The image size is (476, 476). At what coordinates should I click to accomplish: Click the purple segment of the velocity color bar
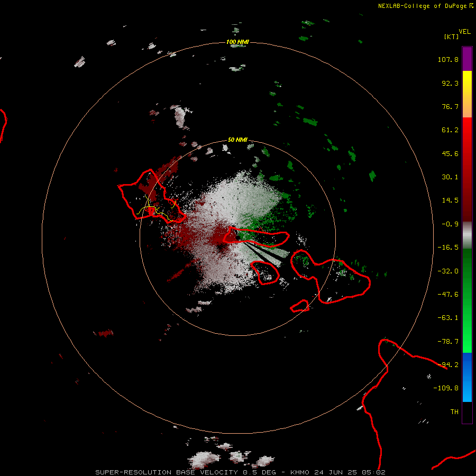tap(467, 59)
